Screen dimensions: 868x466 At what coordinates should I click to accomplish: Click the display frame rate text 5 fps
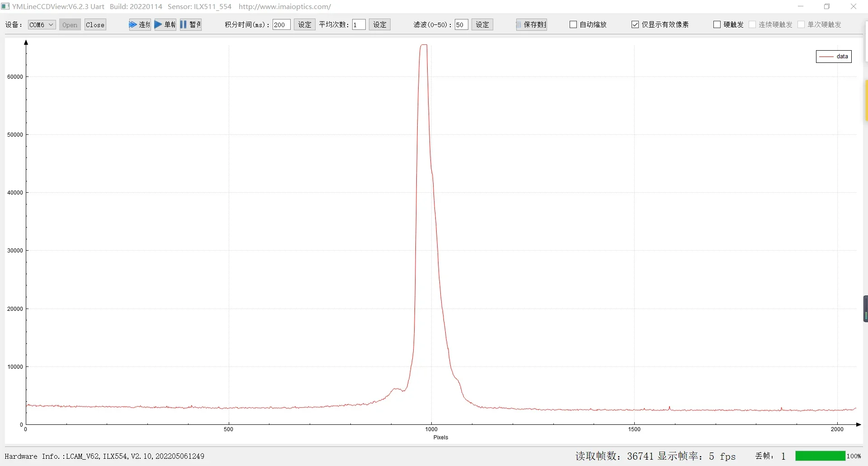(697, 456)
